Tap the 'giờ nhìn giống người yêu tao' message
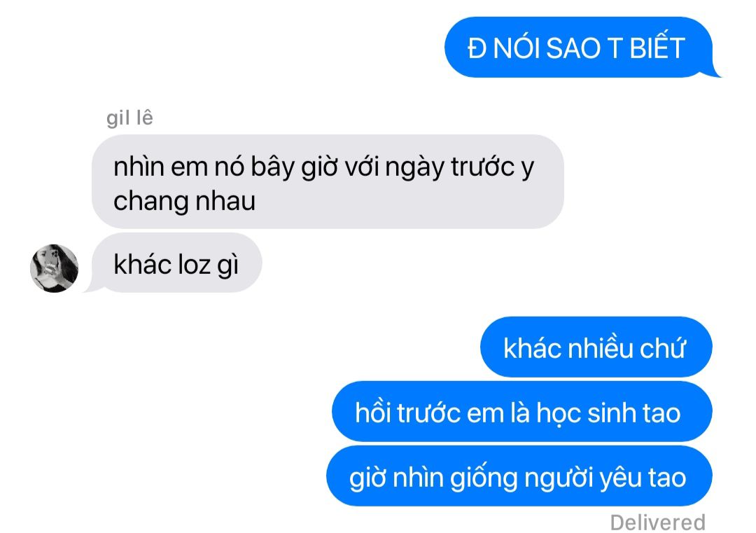The height and width of the screenshot is (533, 756). [519, 476]
